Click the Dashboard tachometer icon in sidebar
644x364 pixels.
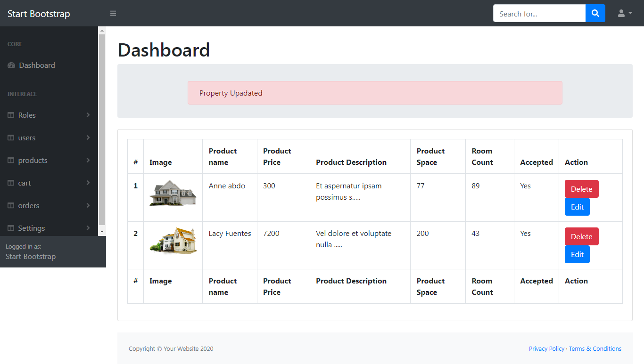point(11,65)
